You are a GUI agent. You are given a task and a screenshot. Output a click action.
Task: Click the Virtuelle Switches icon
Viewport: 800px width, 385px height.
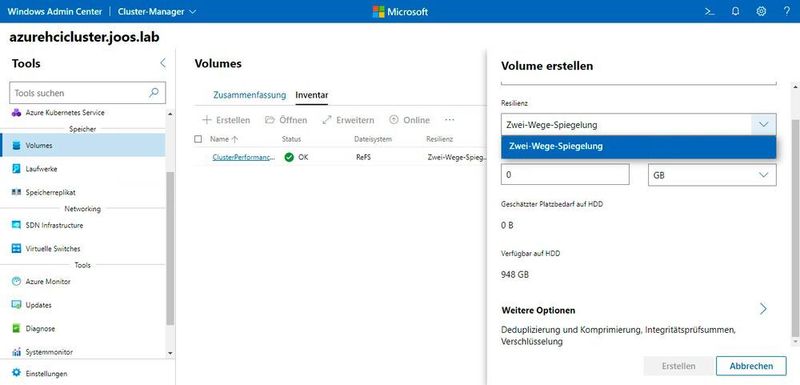point(16,248)
